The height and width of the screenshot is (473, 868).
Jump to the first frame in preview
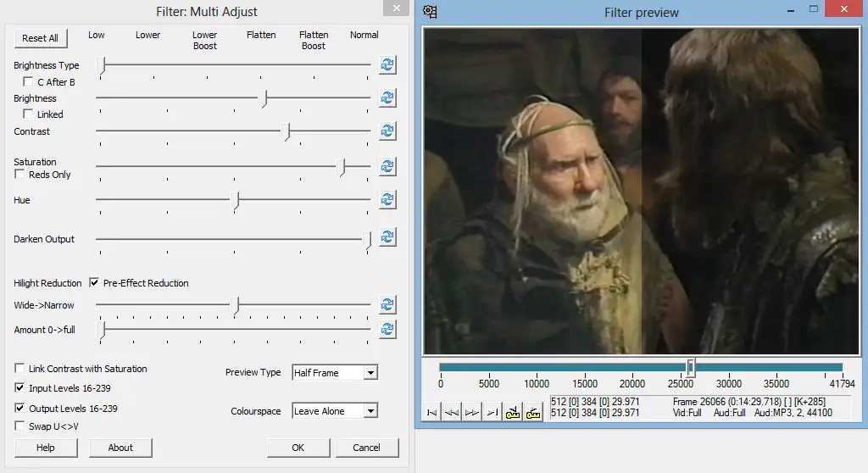[x=431, y=413]
